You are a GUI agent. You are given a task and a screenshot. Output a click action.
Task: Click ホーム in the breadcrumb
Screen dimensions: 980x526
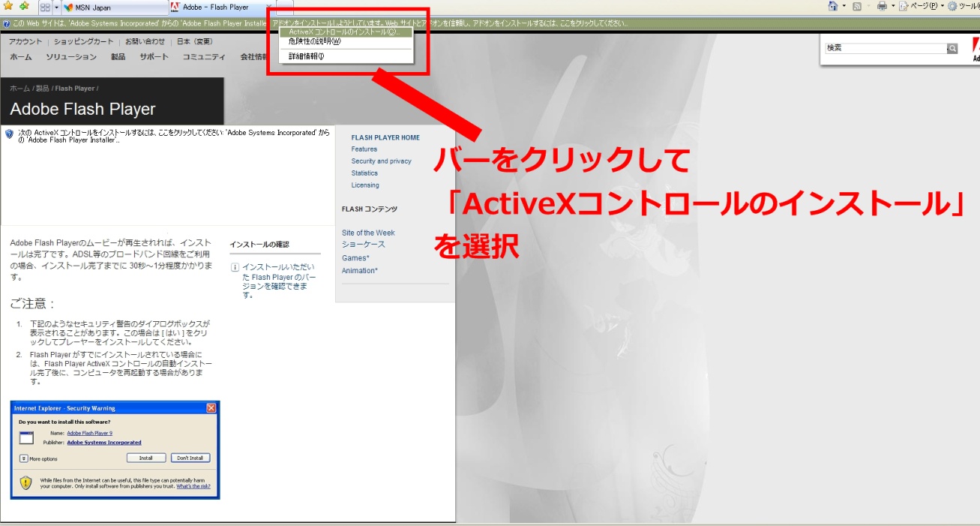19,89
